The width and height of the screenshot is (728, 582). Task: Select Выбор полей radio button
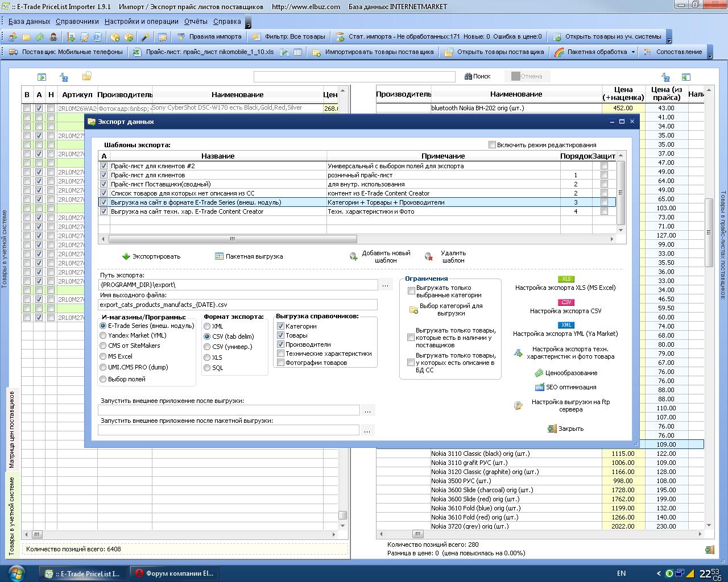[x=103, y=379]
